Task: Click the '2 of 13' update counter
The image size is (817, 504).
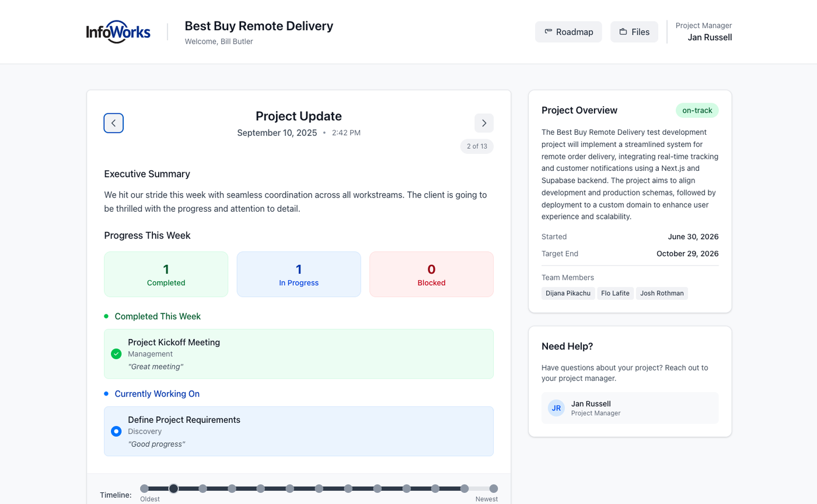Action: click(x=477, y=146)
